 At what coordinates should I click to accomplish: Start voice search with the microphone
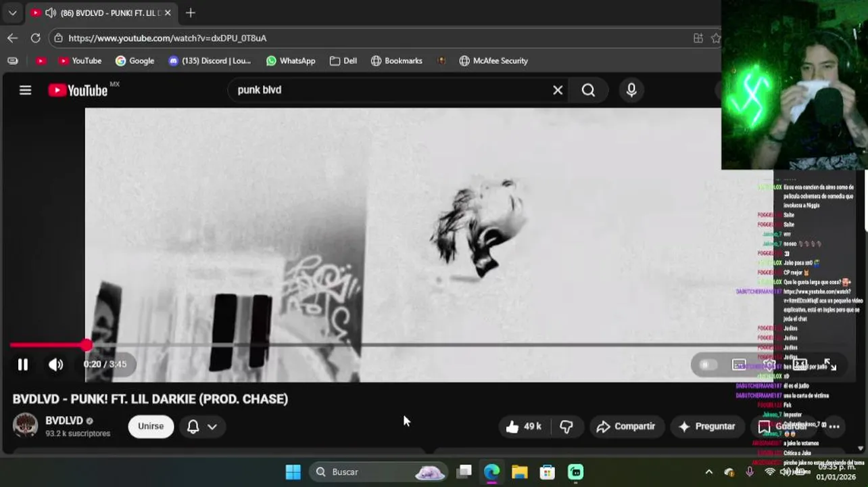click(631, 90)
